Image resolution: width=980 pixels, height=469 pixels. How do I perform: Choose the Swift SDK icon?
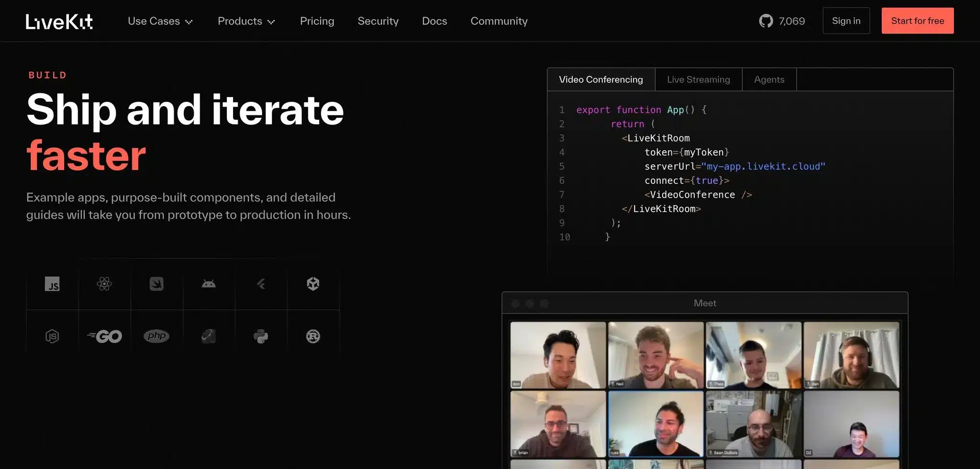coord(156,284)
